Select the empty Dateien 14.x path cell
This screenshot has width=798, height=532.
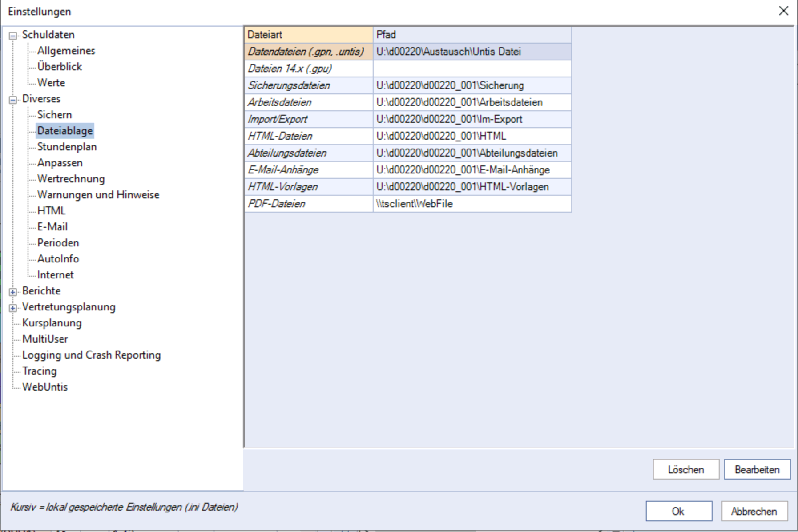472,69
